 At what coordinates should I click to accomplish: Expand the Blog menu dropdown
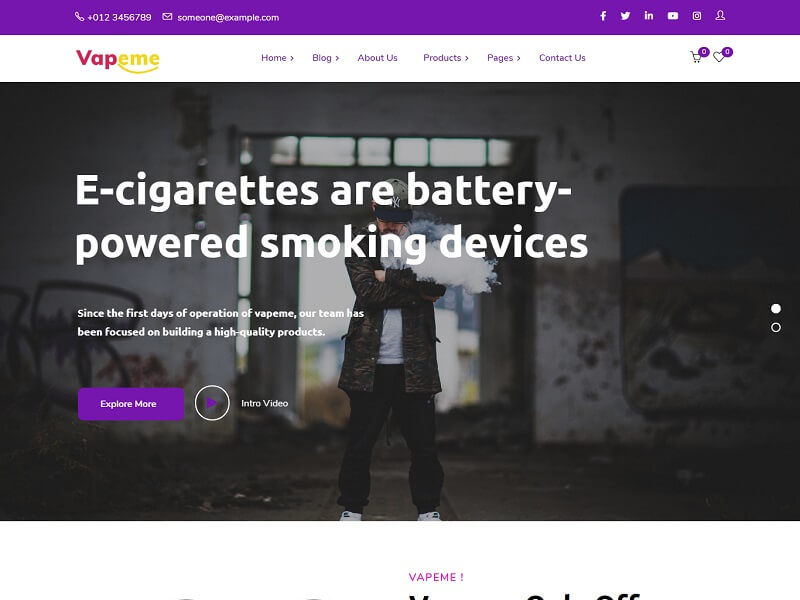click(x=326, y=58)
